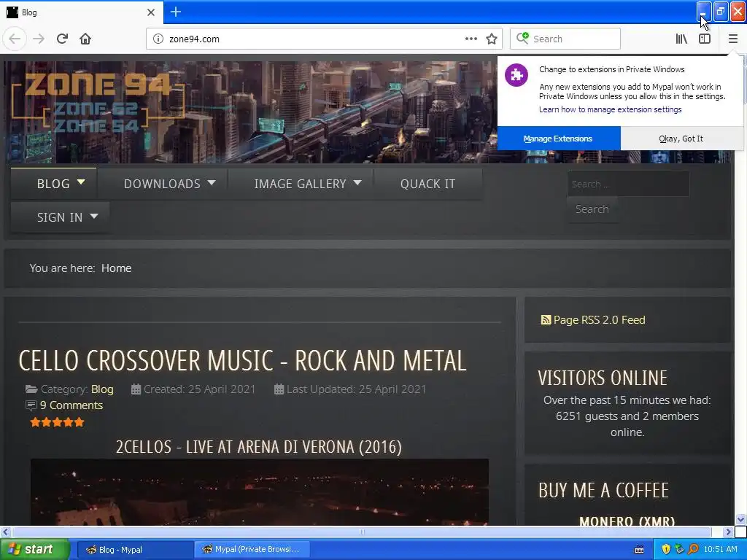
Task: Open page actions three-dot menu
Action: coord(471,39)
